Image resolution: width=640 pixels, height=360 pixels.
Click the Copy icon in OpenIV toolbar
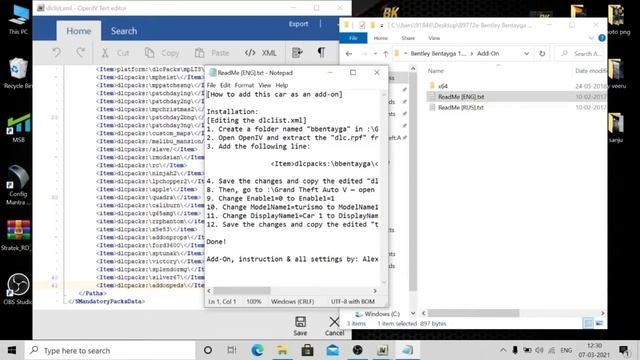[x=149, y=53]
